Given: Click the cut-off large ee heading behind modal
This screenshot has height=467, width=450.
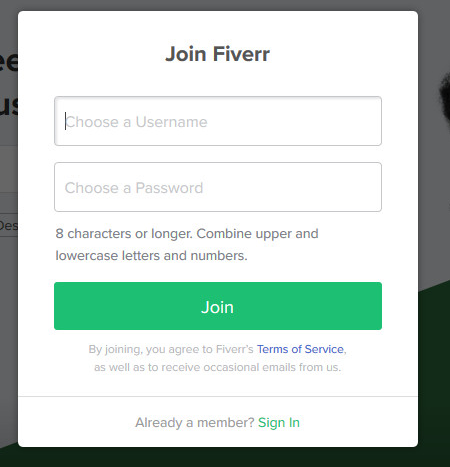Looking at the screenshot, I should point(9,62).
